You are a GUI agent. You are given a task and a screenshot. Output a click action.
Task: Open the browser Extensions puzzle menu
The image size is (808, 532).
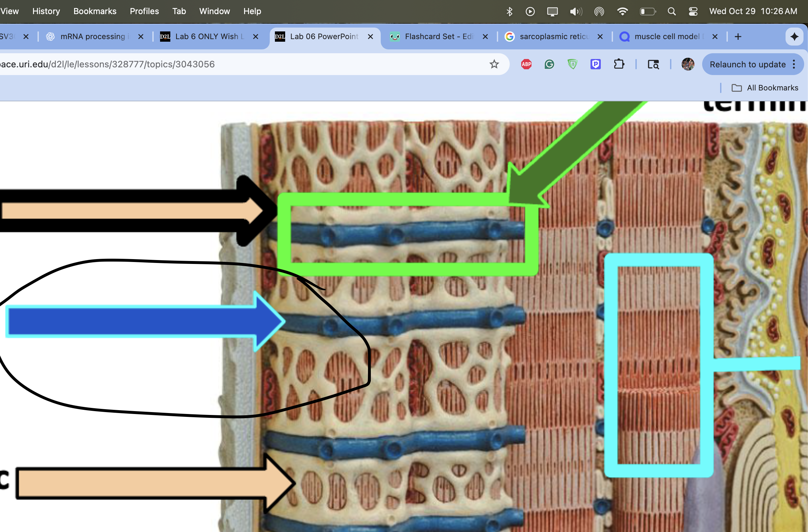coord(619,64)
